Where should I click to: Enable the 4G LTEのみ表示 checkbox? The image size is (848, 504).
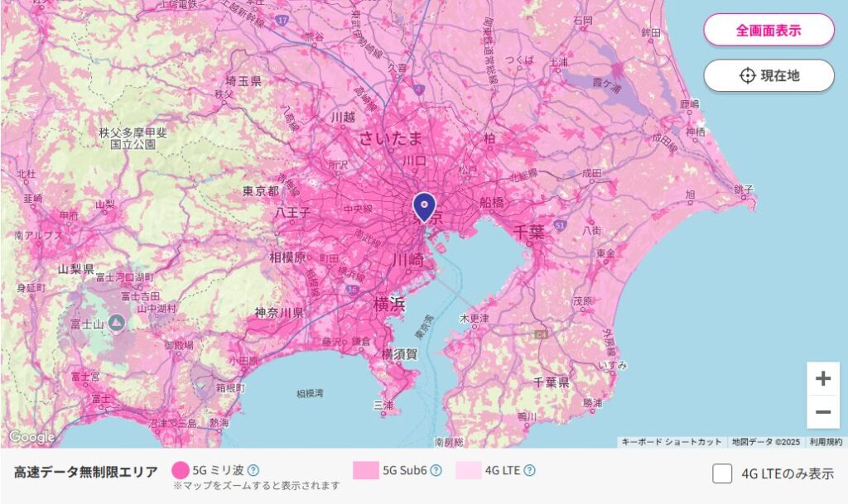point(722,473)
